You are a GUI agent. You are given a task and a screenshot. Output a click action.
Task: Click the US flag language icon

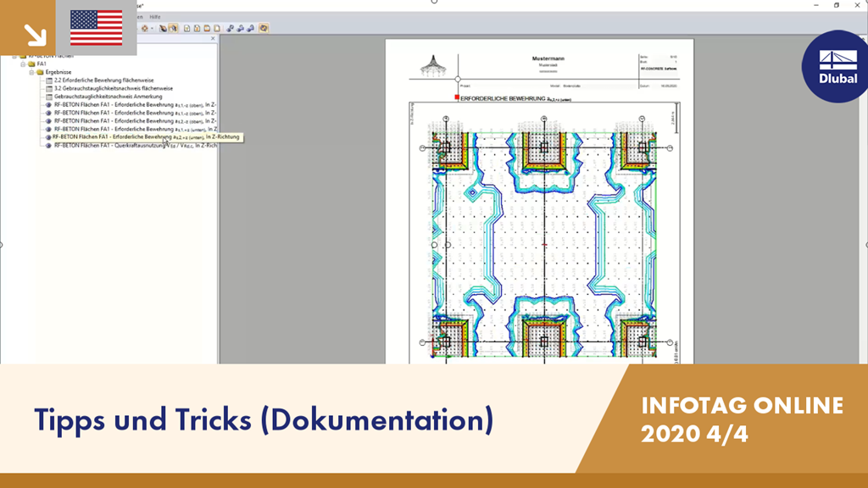point(97,28)
